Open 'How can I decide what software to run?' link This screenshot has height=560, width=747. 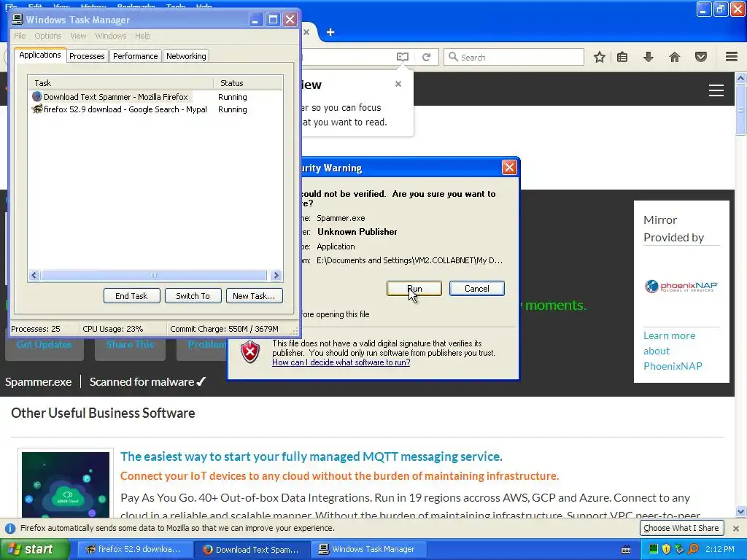coord(341,362)
